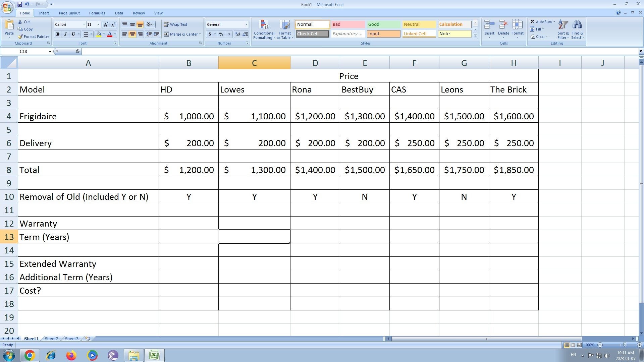Click the Format Painter brush icon
This screenshot has height=362, width=644.
tap(20, 37)
